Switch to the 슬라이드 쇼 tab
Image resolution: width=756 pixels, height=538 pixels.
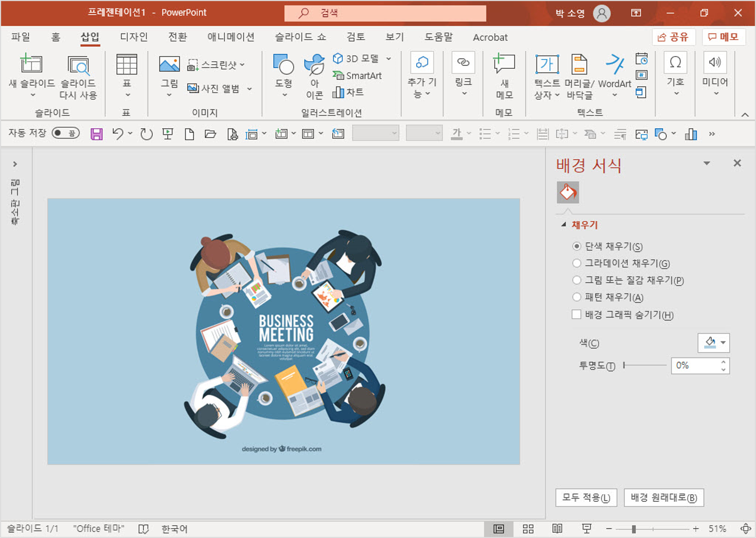point(301,37)
